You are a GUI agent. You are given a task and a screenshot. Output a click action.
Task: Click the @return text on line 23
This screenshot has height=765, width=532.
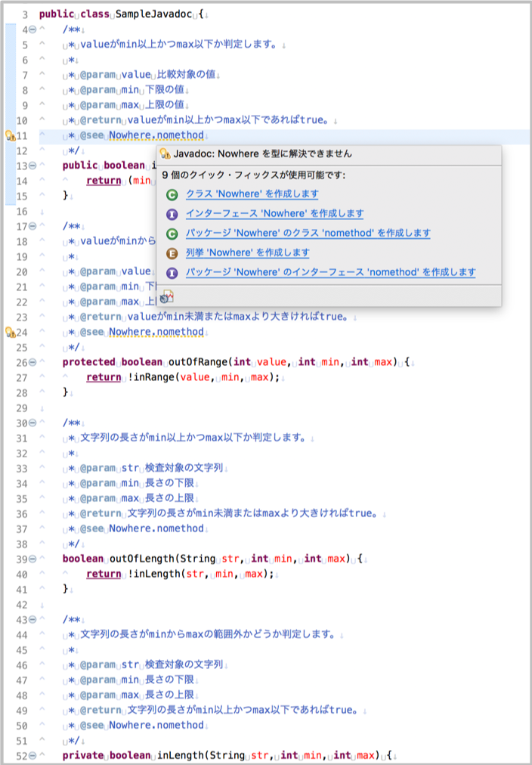215,317
